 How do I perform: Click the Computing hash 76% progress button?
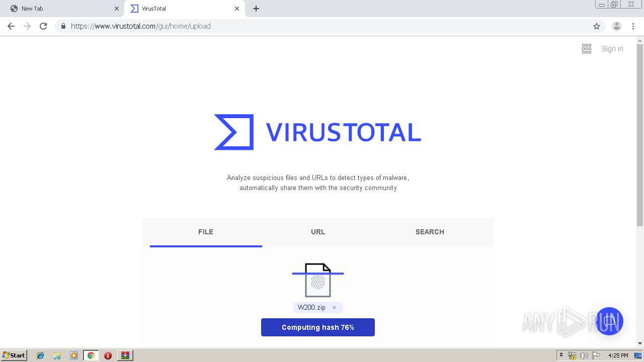click(x=318, y=327)
